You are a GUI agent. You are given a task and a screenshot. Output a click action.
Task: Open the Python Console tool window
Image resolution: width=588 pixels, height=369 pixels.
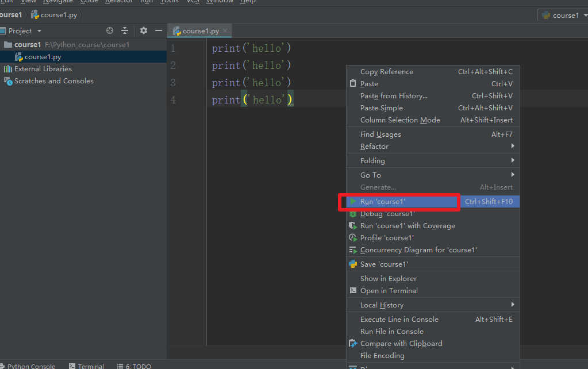[28, 366]
